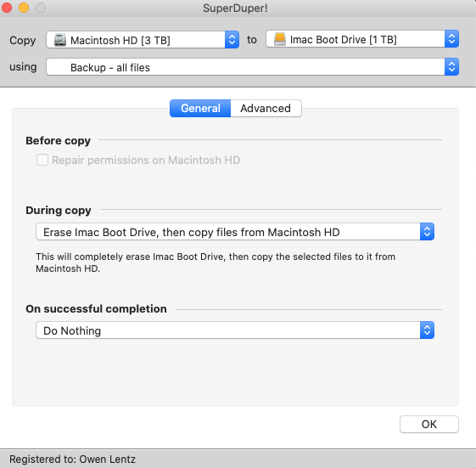The image size is (476, 468).
Task: Open destination drive popup arrows beside Imac Boot Drive
Action: click(451, 39)
